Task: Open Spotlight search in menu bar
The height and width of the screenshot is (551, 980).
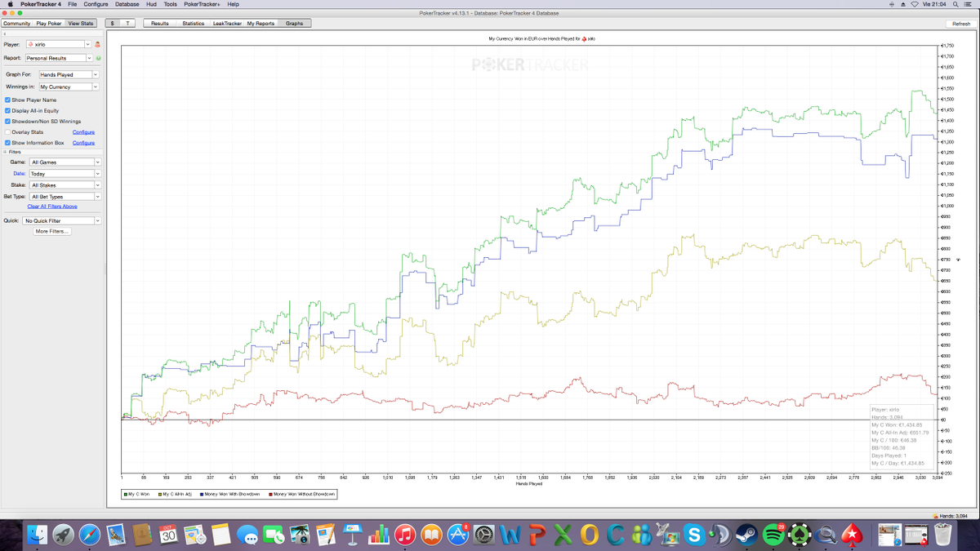Action: [x=955, y=4]
